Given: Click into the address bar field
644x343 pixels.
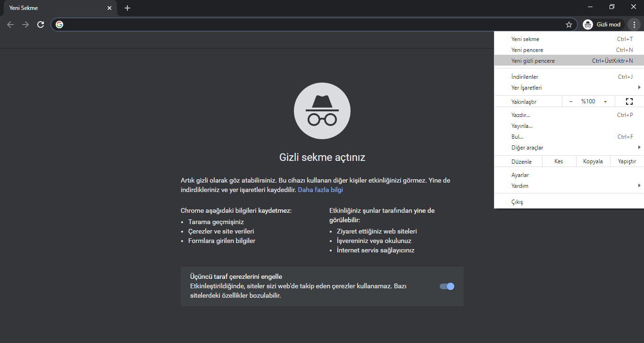Looking at the screenshot, I should coord(311,25).
